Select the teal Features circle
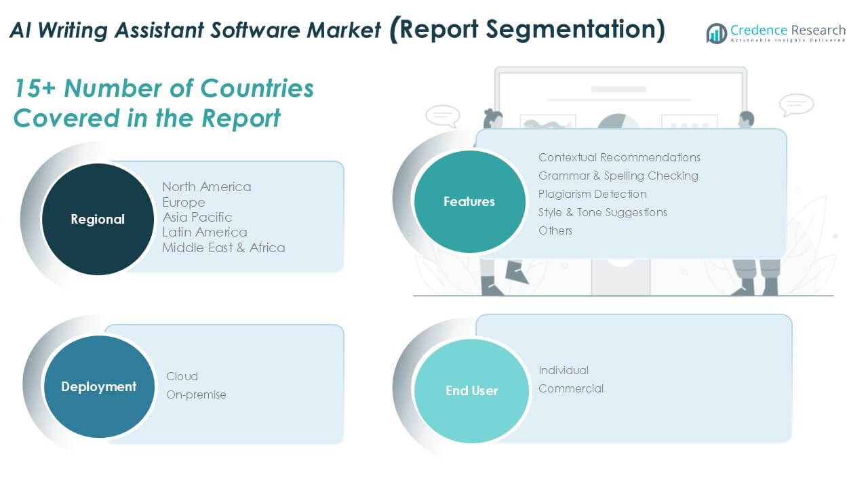 tap(469, 201)
